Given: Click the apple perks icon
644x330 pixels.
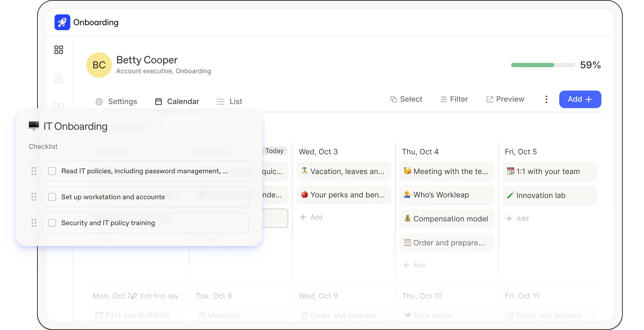Looking at the screenshot, I should (304, 194).
